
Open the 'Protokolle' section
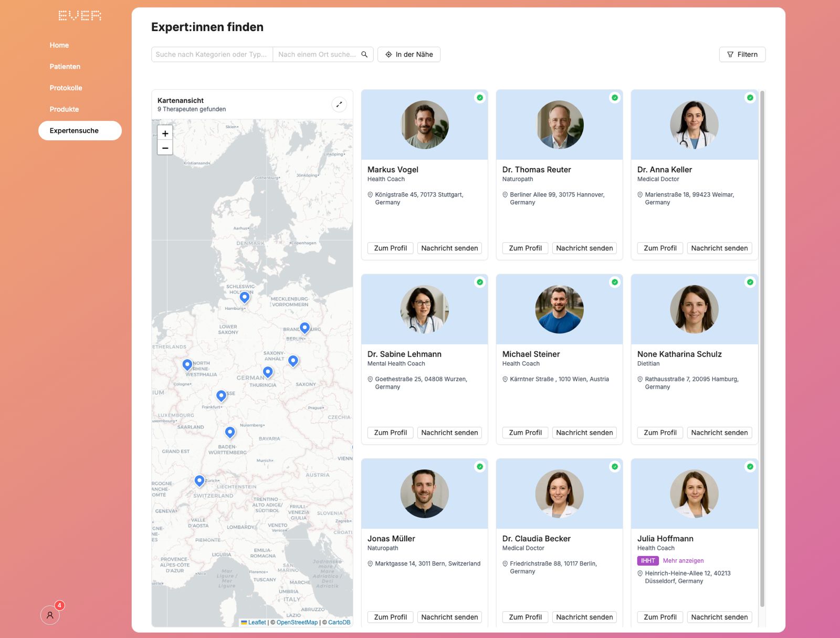point(66,88)
